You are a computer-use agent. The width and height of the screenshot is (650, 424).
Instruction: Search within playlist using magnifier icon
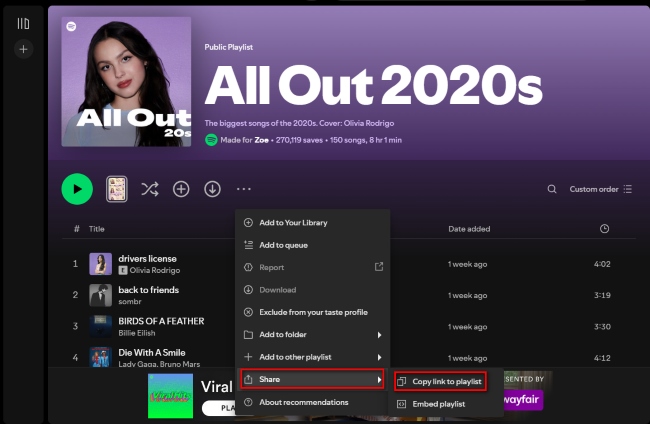(x=552, y=189)
